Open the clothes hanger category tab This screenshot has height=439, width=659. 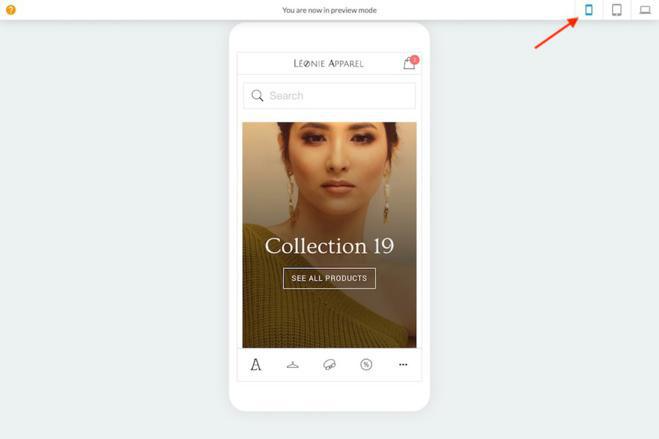click(x=292, y=365)
